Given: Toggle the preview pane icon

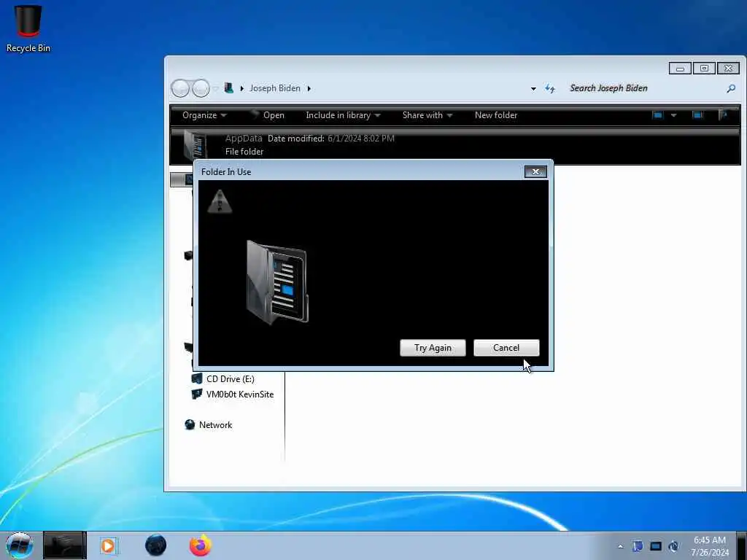Looking at the screenshot, I should point(697,115).
